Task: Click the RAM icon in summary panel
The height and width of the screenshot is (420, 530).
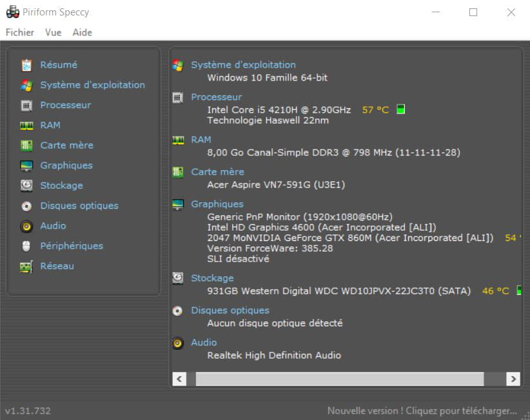Action: pyautogui.click(x=178, y=140)
